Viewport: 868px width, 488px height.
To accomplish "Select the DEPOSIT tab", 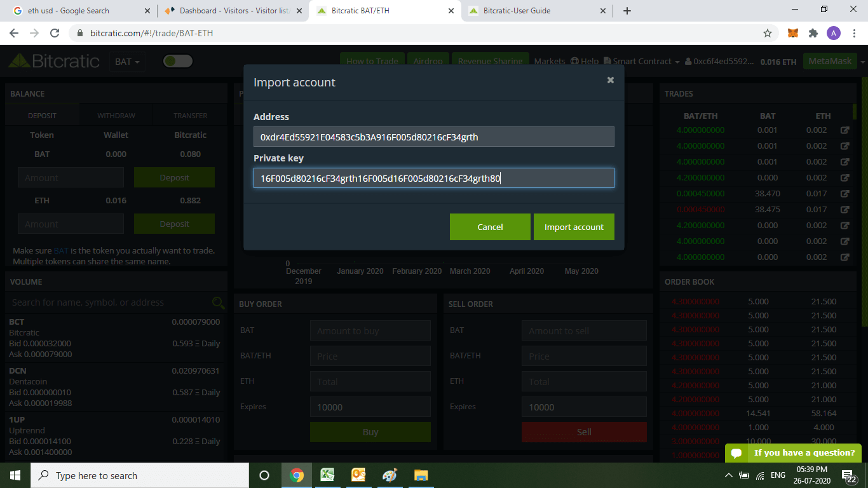I will point(42,116).
